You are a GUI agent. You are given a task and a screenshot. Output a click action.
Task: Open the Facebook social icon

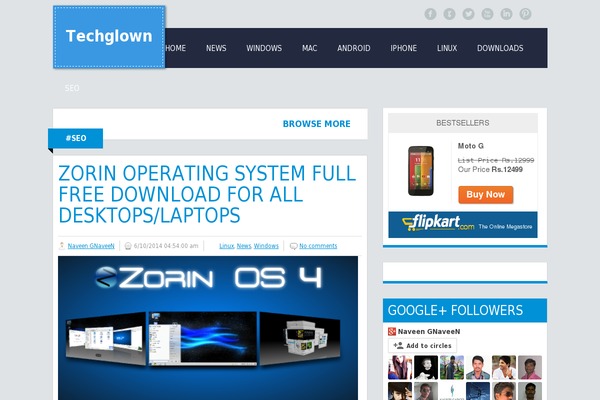(x=430, y=14)
